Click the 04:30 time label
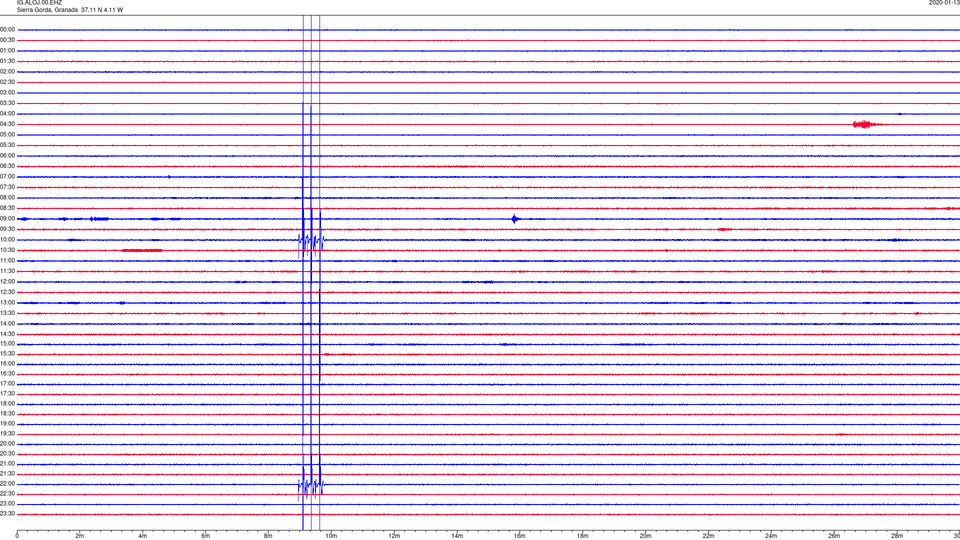960x540 pixels. coord(7,124)
